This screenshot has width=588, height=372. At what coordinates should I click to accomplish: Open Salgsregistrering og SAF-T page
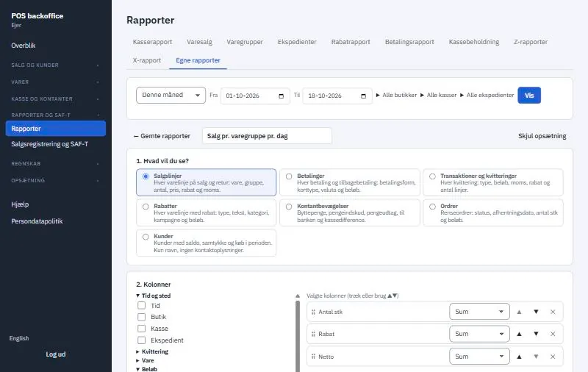pos(49,144)
